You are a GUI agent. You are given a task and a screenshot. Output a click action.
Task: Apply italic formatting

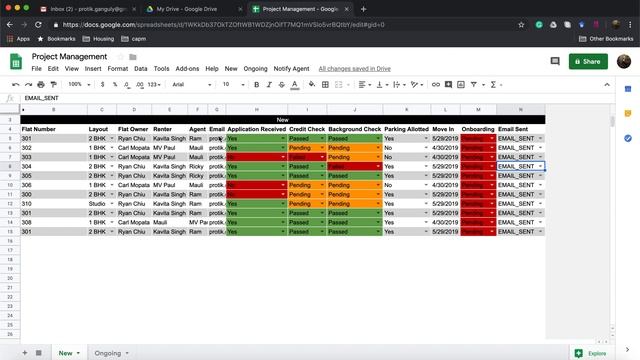(269, 84)
